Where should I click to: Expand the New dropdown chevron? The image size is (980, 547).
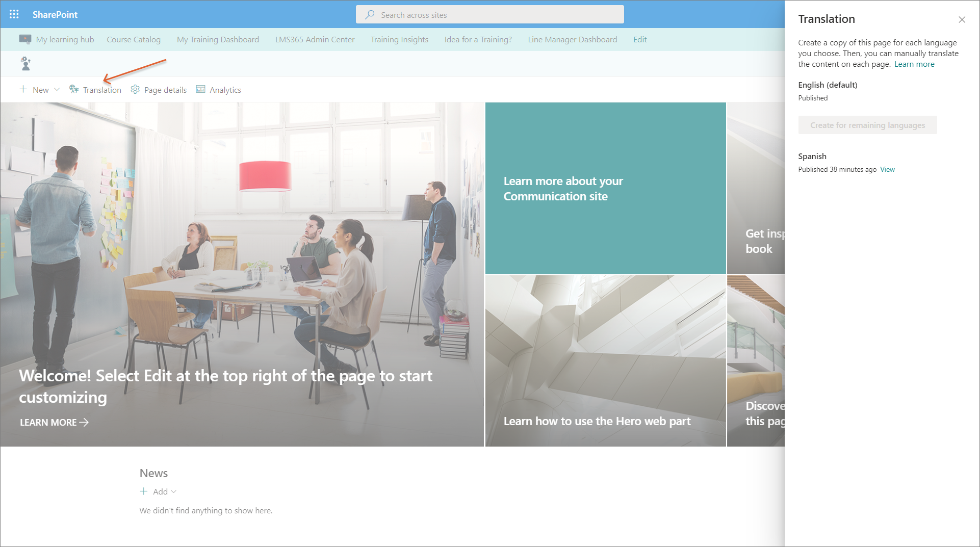click(x=57, y=89)
